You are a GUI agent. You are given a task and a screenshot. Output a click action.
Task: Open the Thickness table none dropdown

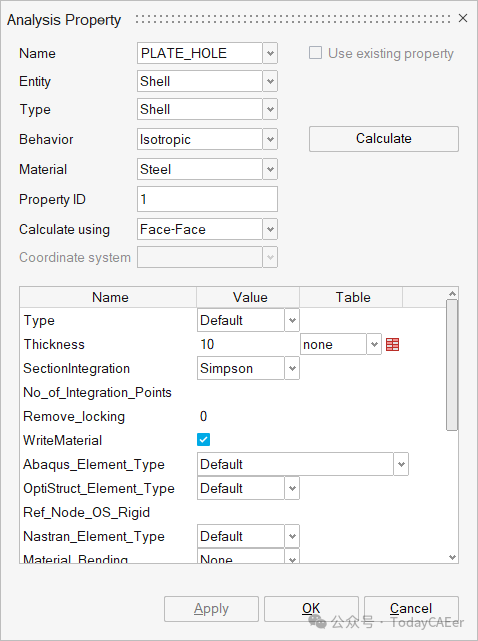pos(374,345)
